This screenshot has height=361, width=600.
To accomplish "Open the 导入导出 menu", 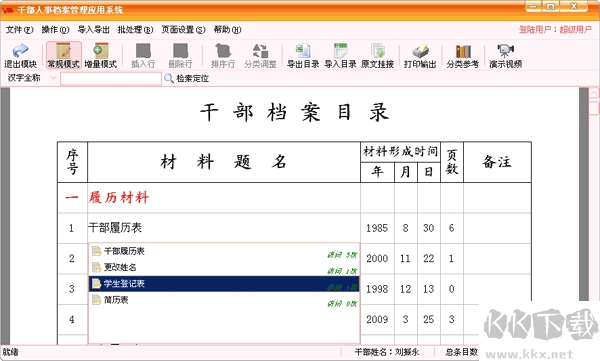I will (x=94, y=29).
